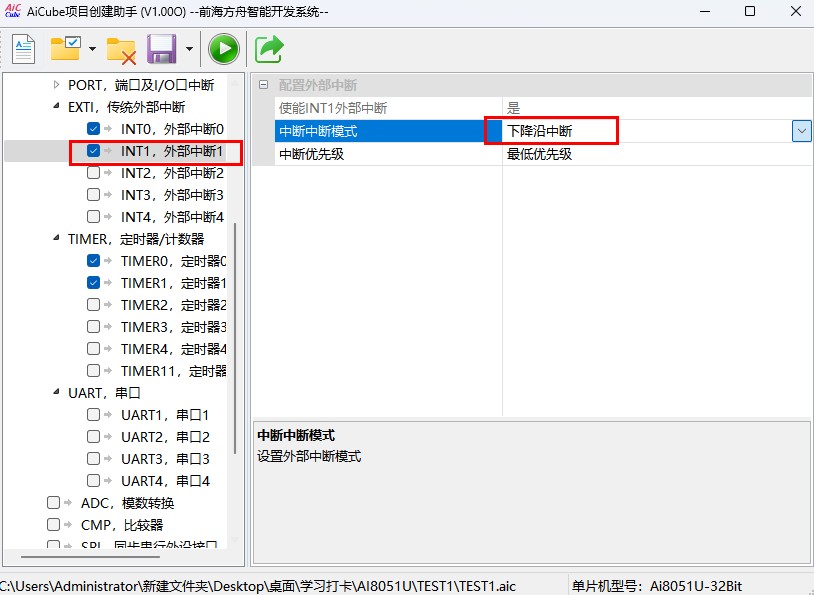814x595 pixels.
Task: Select TIMER0 定时器0 tree item
Action: click(173, 261)
